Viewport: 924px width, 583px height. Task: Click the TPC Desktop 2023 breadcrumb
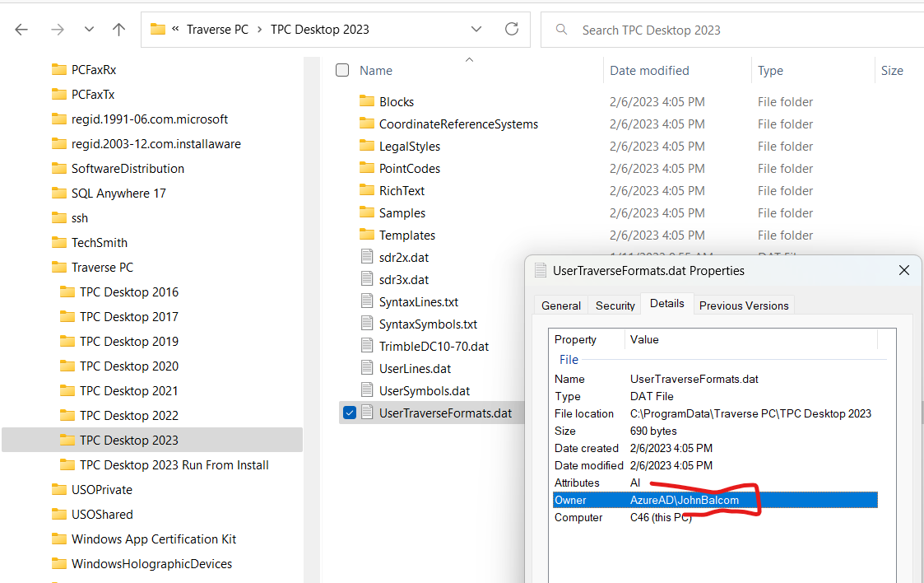(320, 30)
